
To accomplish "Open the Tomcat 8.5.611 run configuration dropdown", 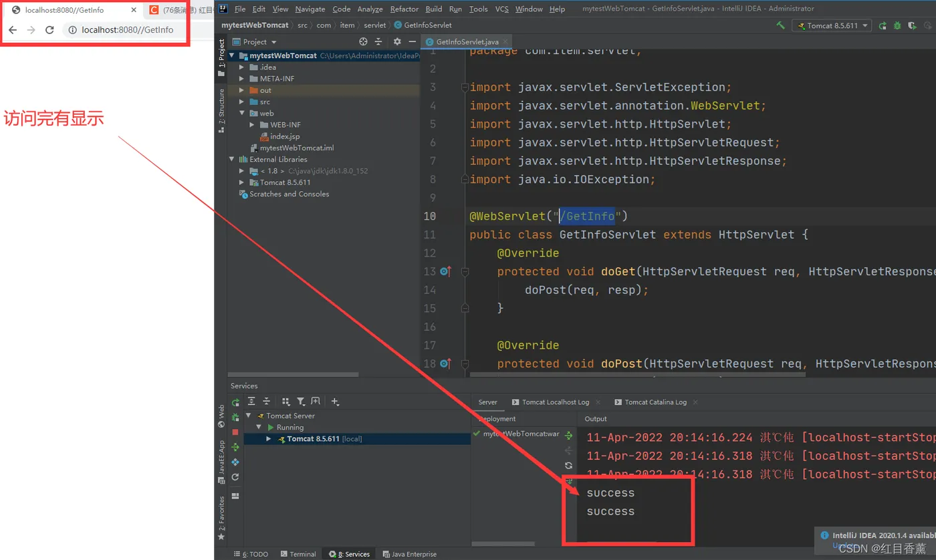I will [x=832, y=25].
